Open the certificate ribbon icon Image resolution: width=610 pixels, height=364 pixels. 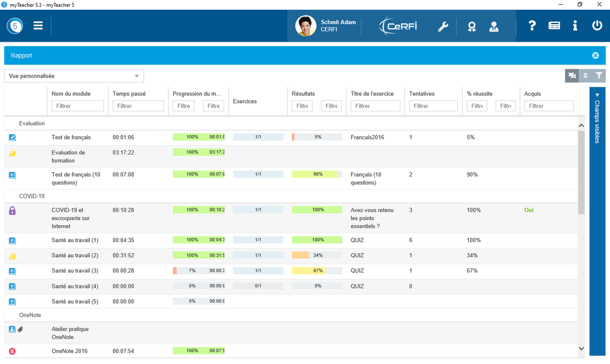pos(472,26)
